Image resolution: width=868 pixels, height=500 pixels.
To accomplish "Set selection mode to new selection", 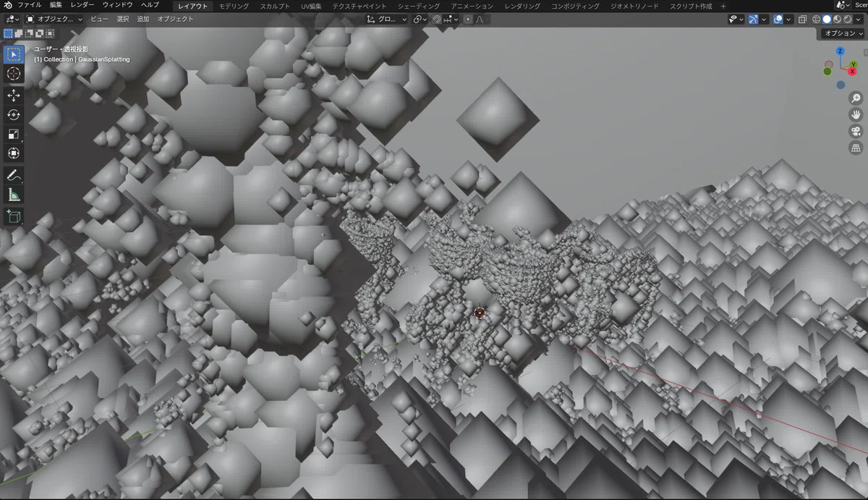I will [x=8, y=33].
